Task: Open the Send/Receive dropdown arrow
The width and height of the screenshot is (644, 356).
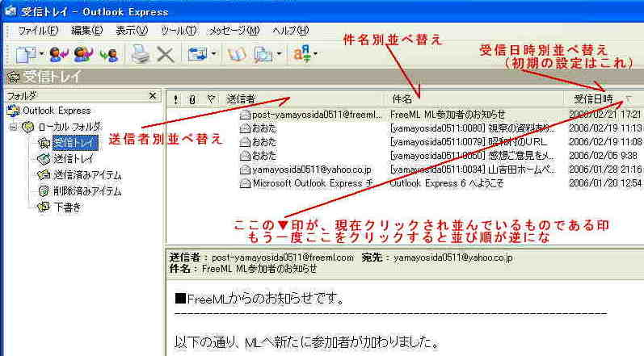Action: (213, 54)
